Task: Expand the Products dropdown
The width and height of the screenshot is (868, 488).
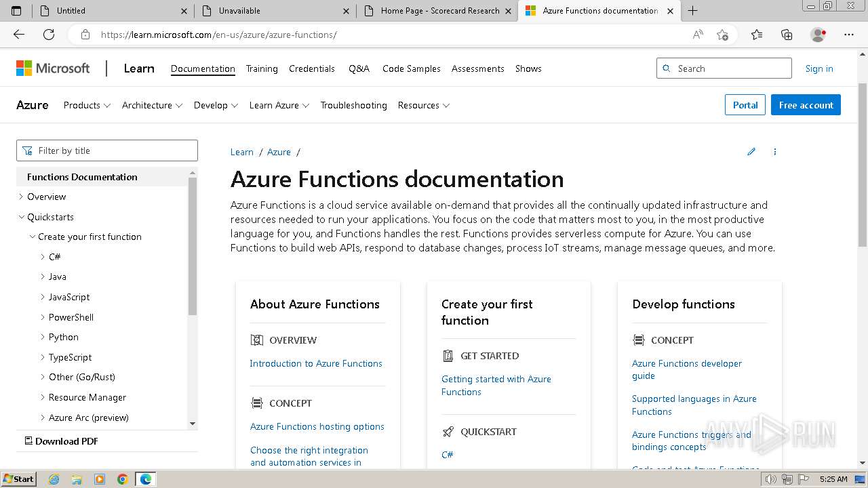Action: (x=87, y=105)
